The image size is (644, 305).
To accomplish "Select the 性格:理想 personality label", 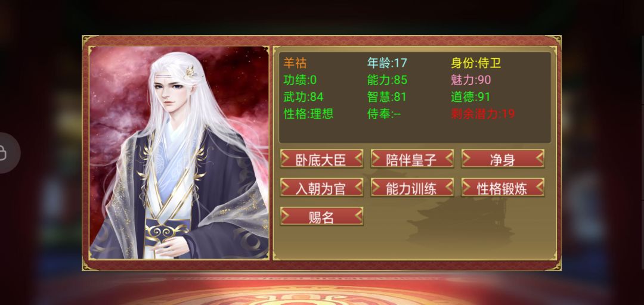I will [x=308, y=114].
